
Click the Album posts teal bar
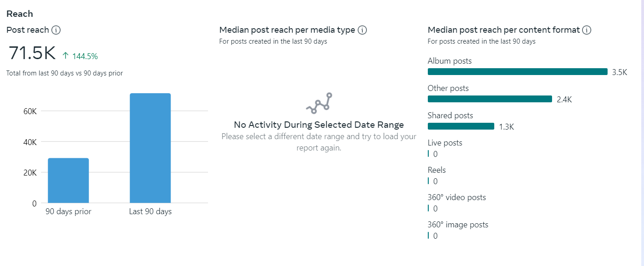(517, 72)
